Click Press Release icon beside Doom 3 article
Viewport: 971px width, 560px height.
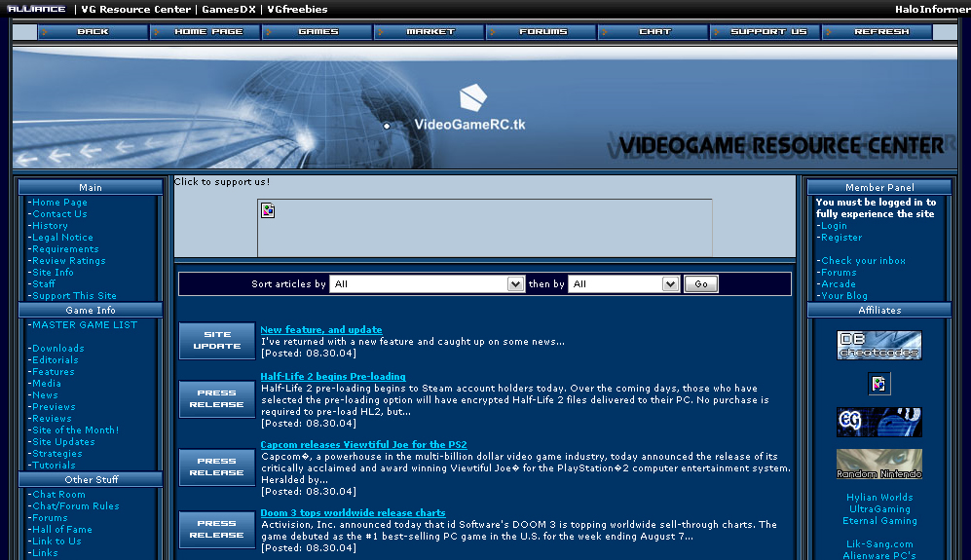click(216, 530)
